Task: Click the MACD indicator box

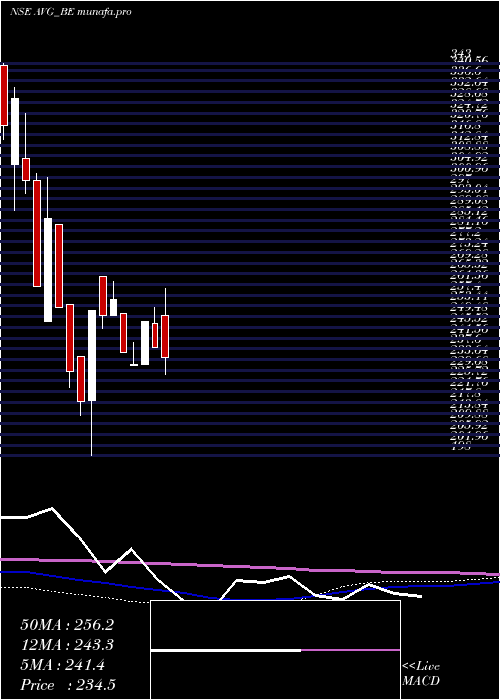Action: pyautogui.click(x=275, y=650)
